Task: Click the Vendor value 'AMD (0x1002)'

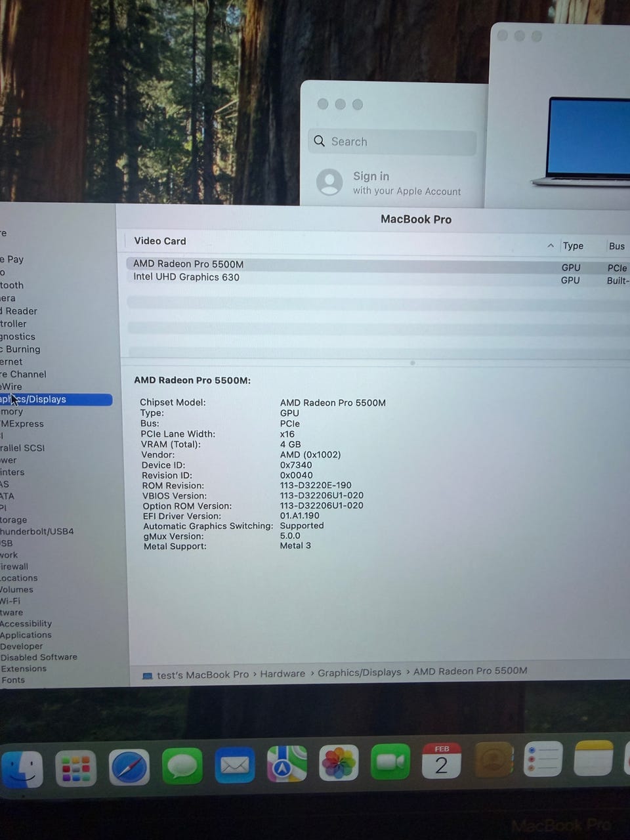Action: pos(310,455)
